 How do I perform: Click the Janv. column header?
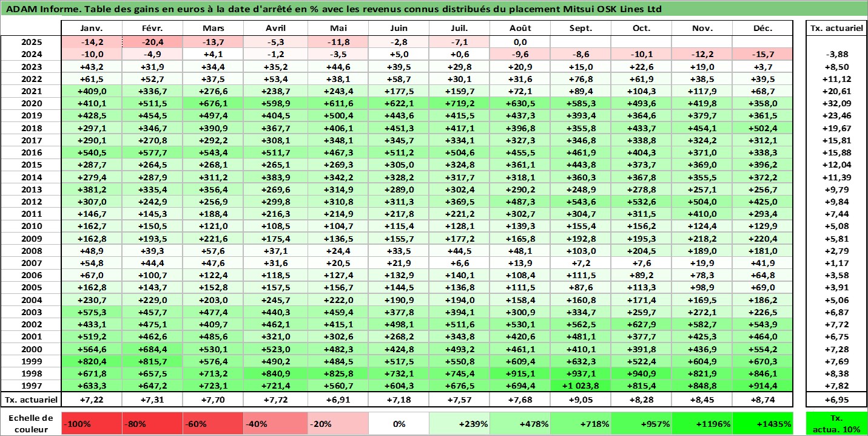92,28
